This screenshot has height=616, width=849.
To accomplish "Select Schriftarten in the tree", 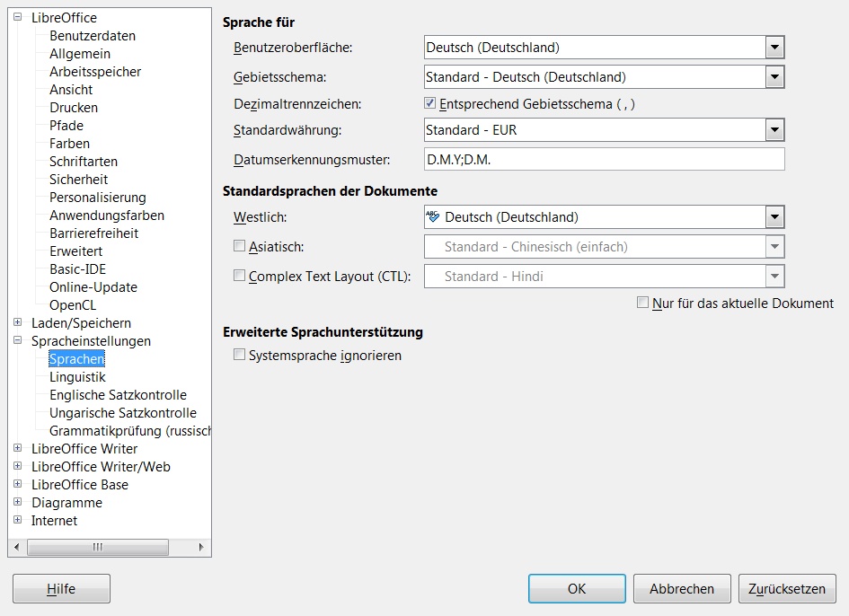I will tap(84, 162).
